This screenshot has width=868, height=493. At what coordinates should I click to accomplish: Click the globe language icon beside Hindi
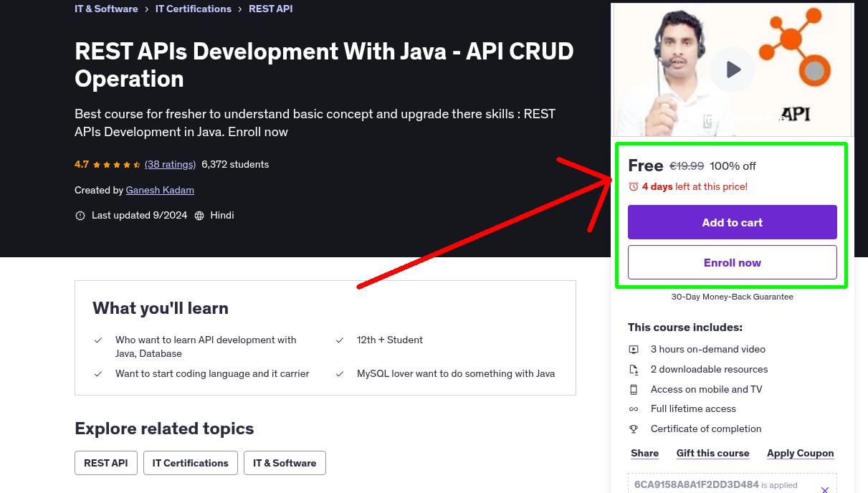click(199, 215)
